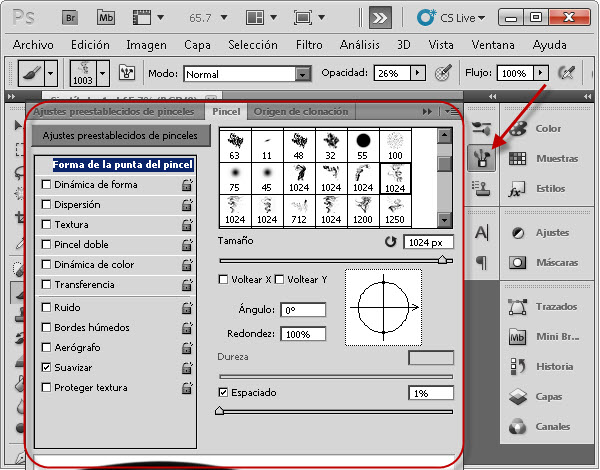600x470 pixels.
Task: Open the Opacidad slider arrow
Action: coord(417,73)
